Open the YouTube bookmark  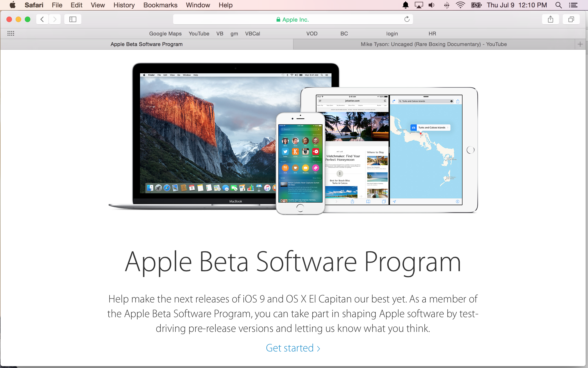click(199, 34)
